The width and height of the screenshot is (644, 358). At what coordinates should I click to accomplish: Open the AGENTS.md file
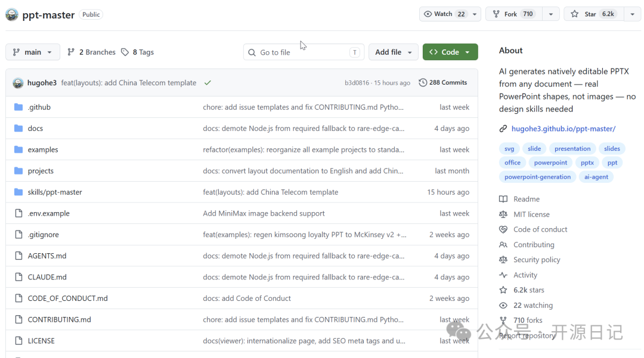pyautogui.click(x=47, y=256)
